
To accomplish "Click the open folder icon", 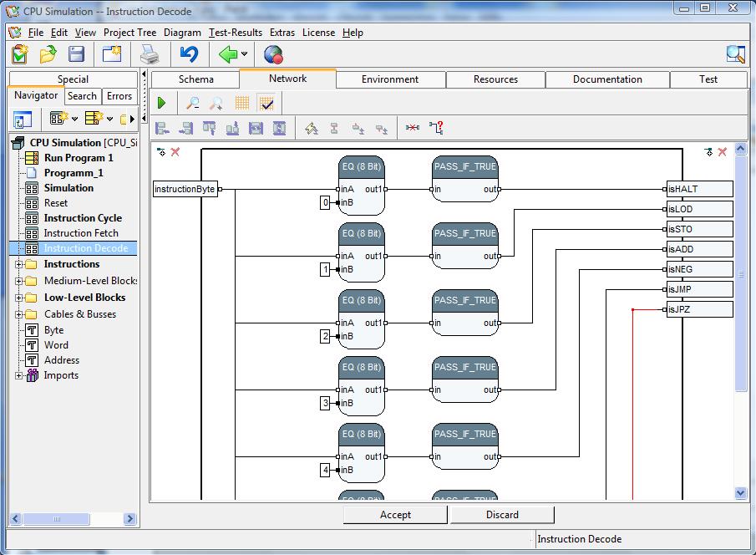I will click(48, 55).
